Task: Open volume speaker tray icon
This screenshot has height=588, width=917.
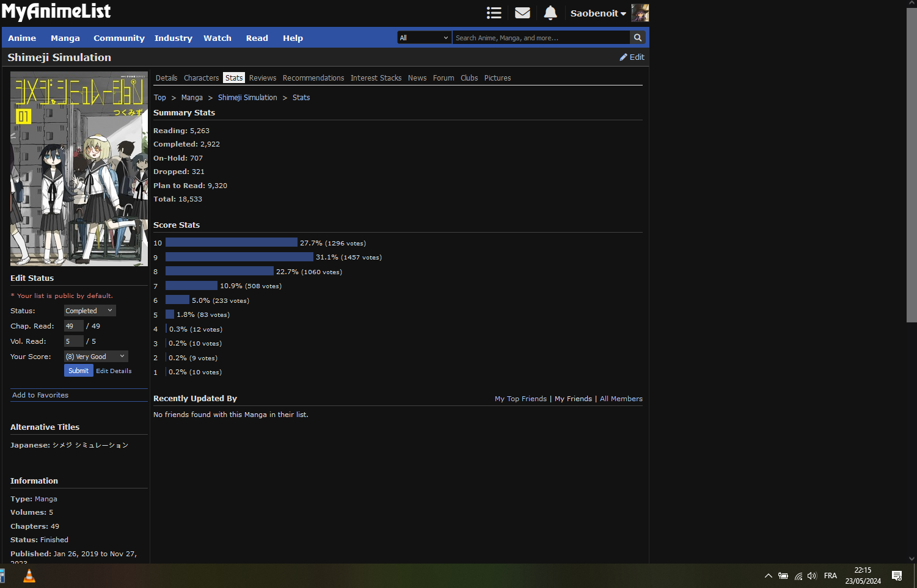Action: click(812, 576)
